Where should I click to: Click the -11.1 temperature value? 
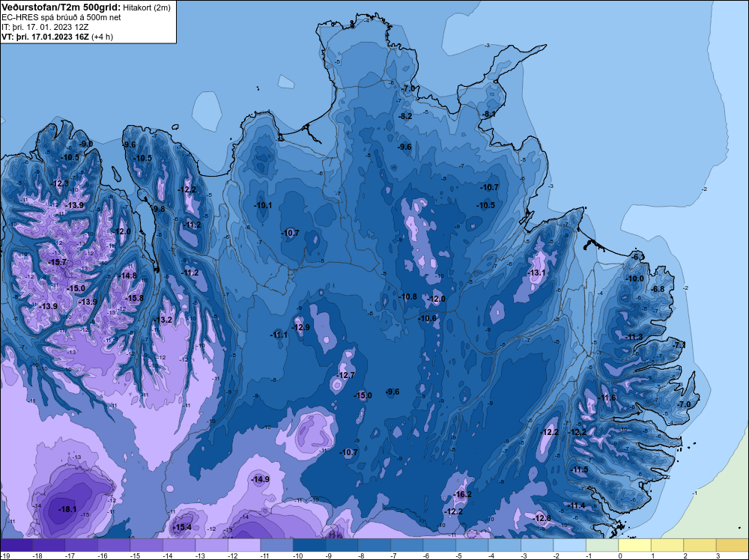[x=279, y=335]
